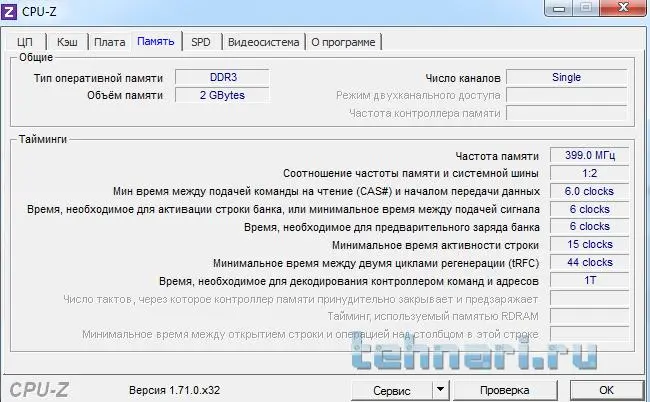
Task: Click the Частота памяти label
Action: coord(497,156)
